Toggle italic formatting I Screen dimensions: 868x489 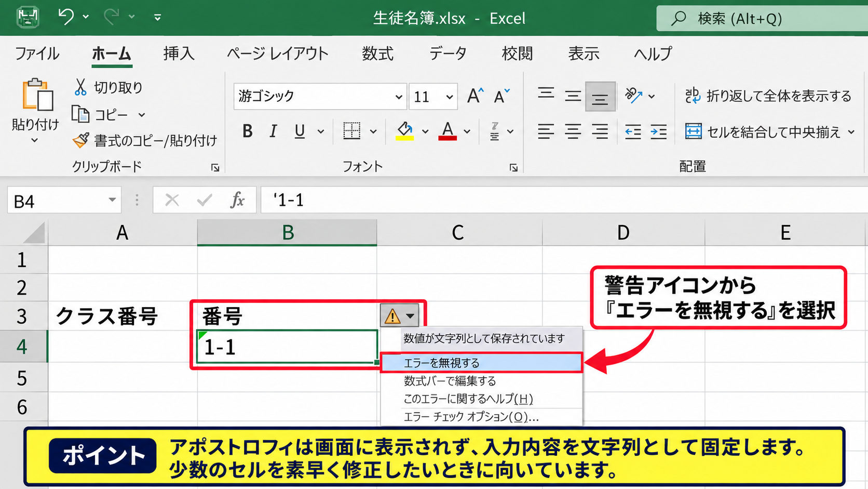coord(273,131)
